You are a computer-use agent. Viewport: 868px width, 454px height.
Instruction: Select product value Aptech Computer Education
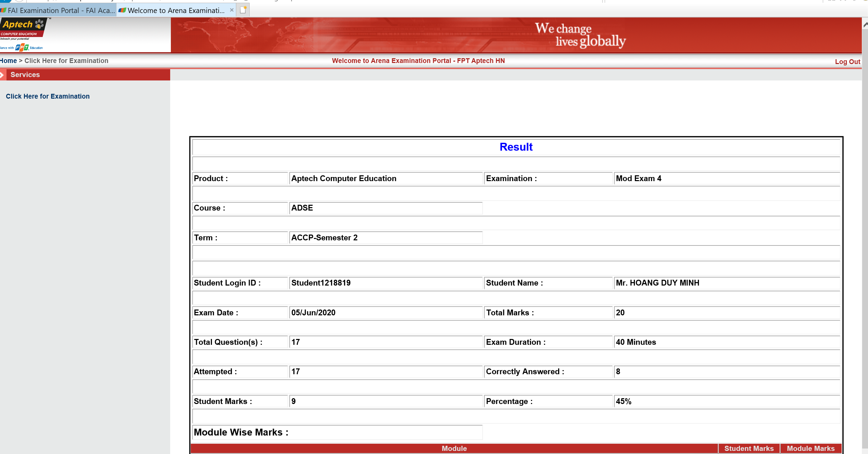tap(344, 178)
